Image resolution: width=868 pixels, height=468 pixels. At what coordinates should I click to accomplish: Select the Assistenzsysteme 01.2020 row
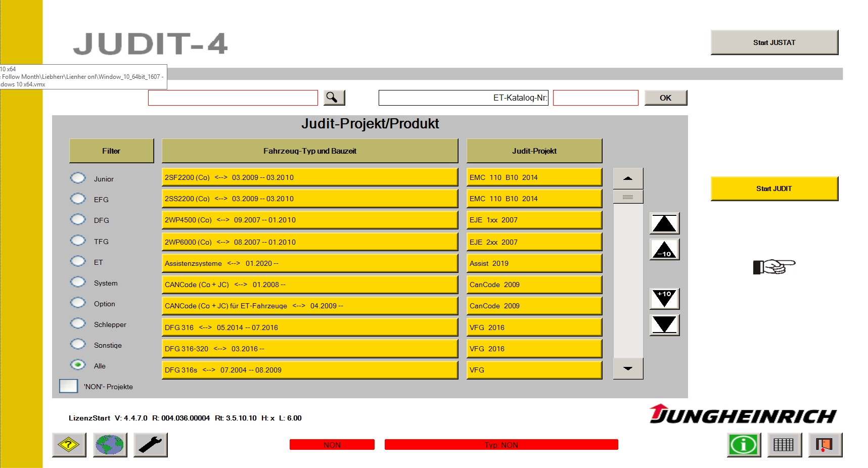310,263
